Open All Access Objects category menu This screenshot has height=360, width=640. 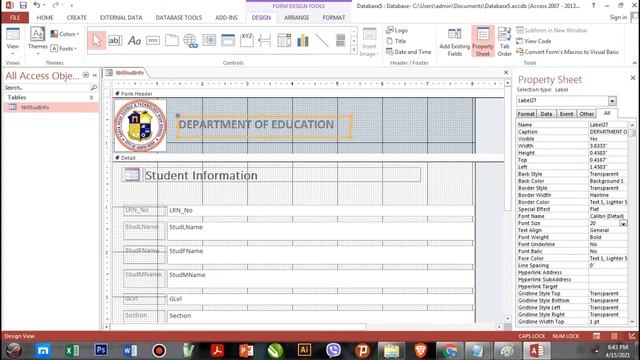(x=86, y=75)
